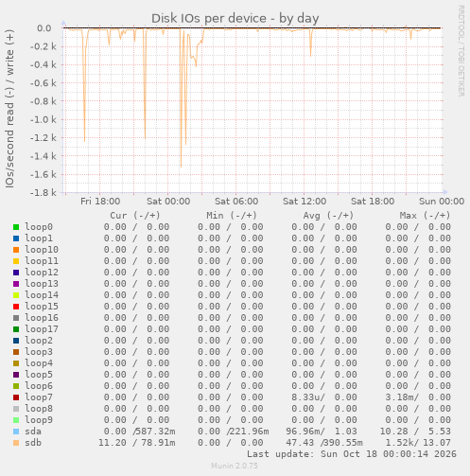Click the sda light blue swatch
Screen dimensions: 470x476
coord(16,432)
